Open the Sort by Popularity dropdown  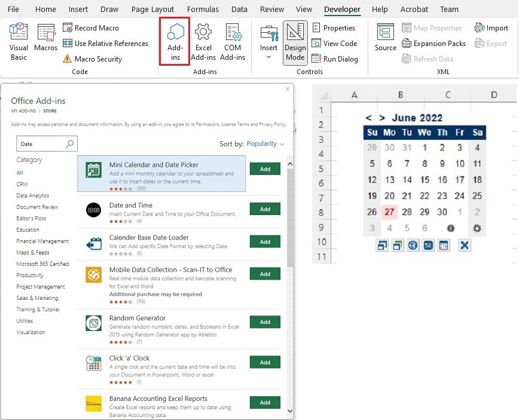264,143
